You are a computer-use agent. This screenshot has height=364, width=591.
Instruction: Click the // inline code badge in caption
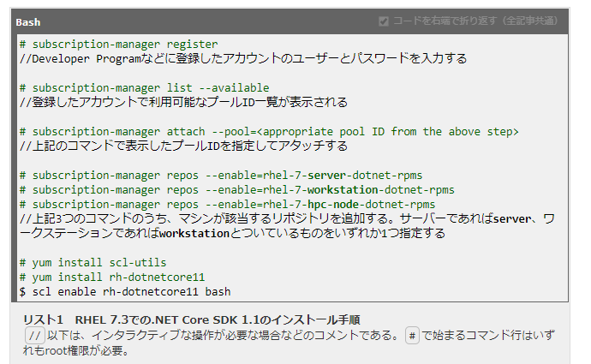35,336
